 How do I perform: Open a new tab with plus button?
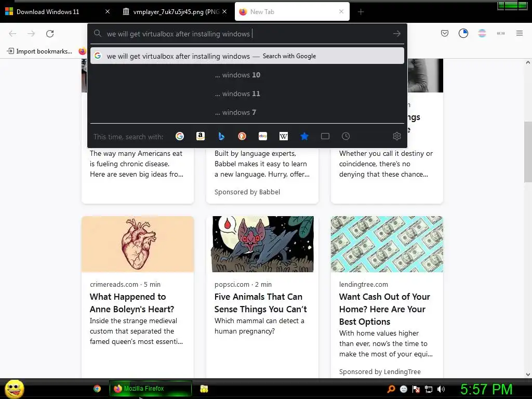click(361, 12)
